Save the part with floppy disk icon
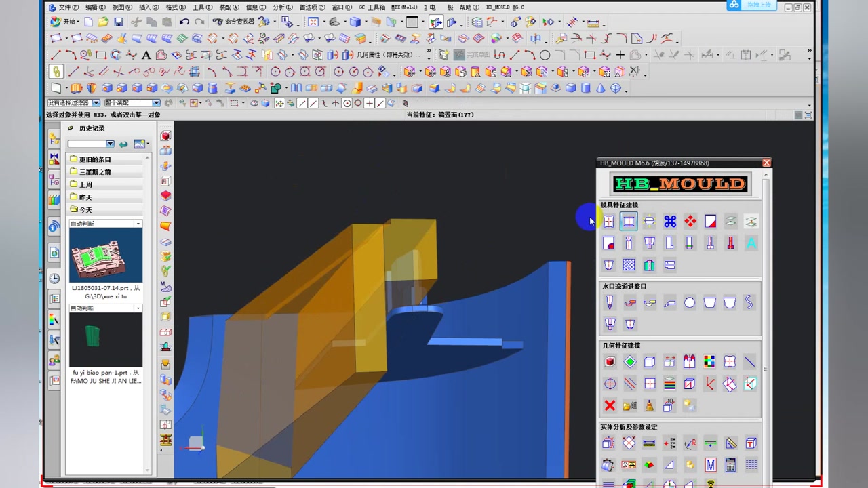Viewport: 868px width, 488px height. pos(119,22)
